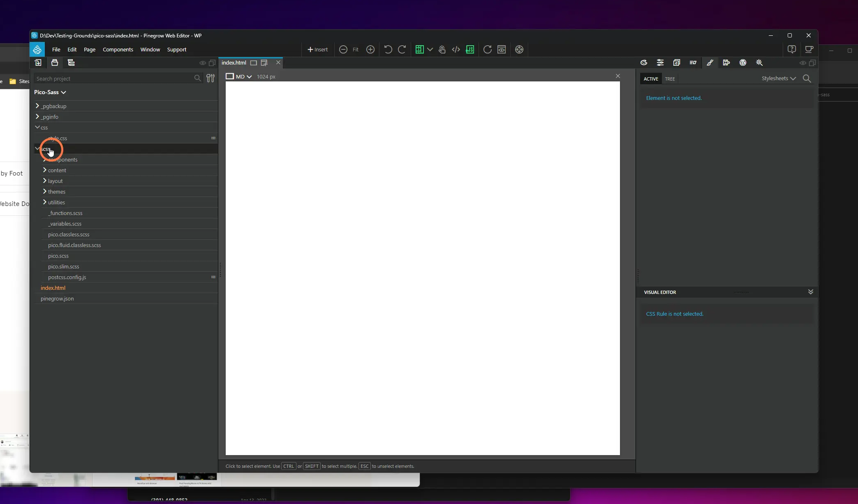Open the Pico-Sass project dropdown
858x504 pixels.
[x=50, y=92]
